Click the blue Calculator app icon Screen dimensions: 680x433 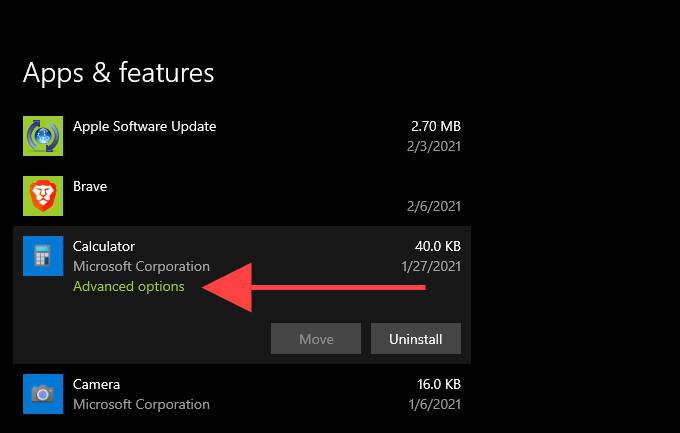point(43,256)
